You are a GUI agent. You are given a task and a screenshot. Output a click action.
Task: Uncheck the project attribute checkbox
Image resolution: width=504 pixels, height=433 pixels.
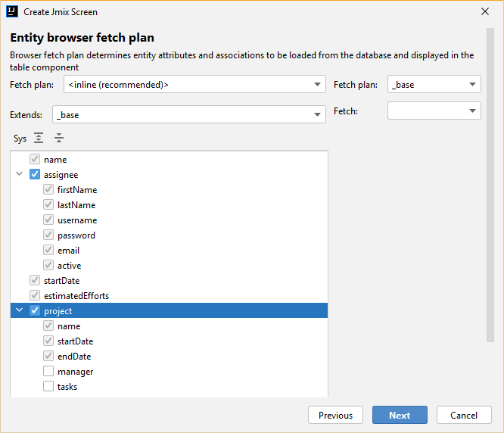tap(35, 310)
